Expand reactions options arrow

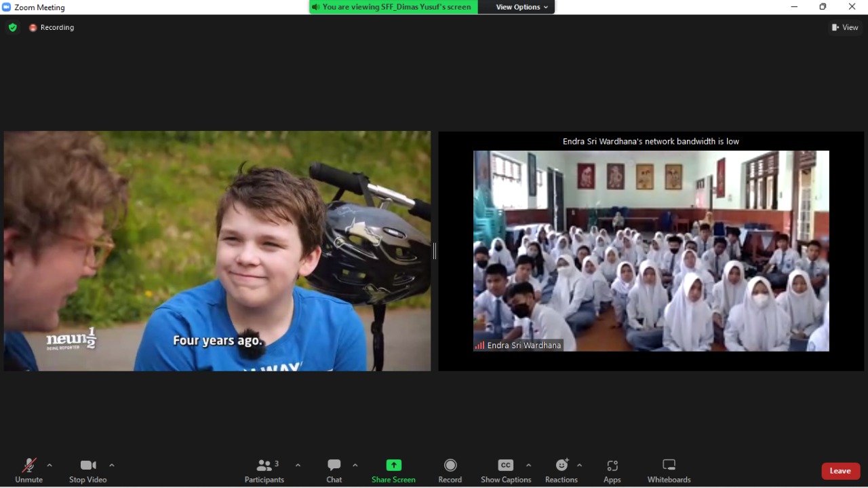(x=579, y=466)
